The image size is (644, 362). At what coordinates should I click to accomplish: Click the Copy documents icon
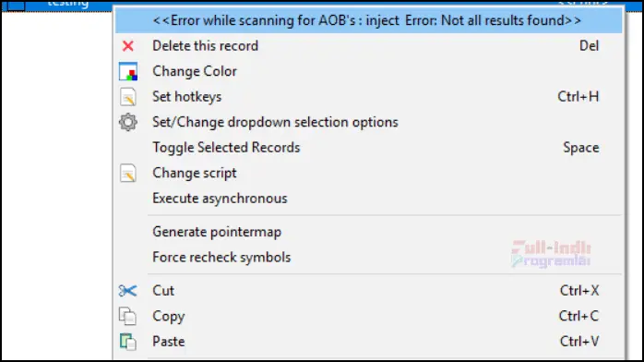tap(127, 317)
